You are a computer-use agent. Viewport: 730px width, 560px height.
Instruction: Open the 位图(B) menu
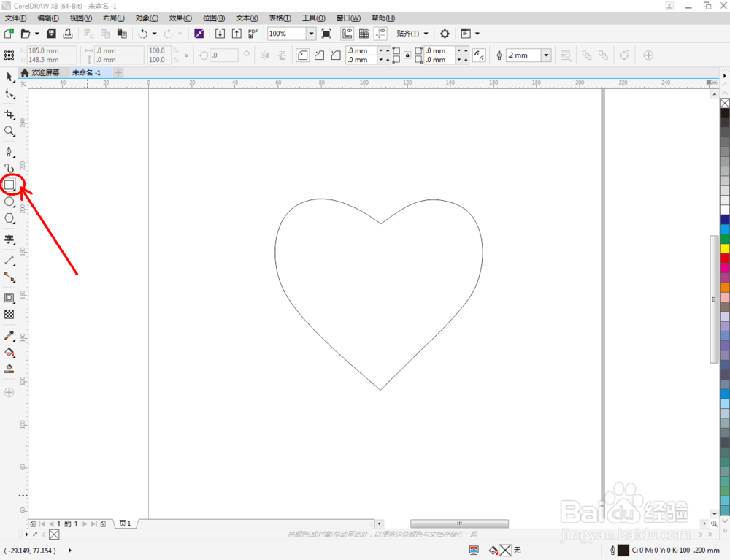pos(214,18)
